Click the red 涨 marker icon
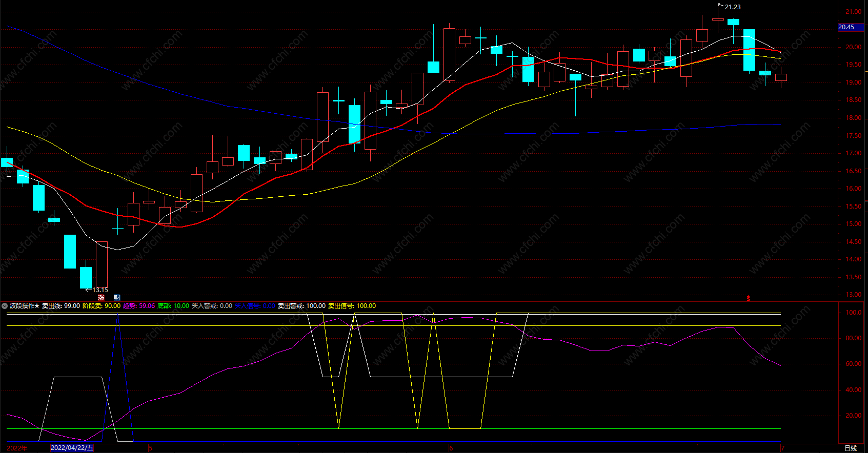Viewport: 868px width, 453px height. pos(102,298)
